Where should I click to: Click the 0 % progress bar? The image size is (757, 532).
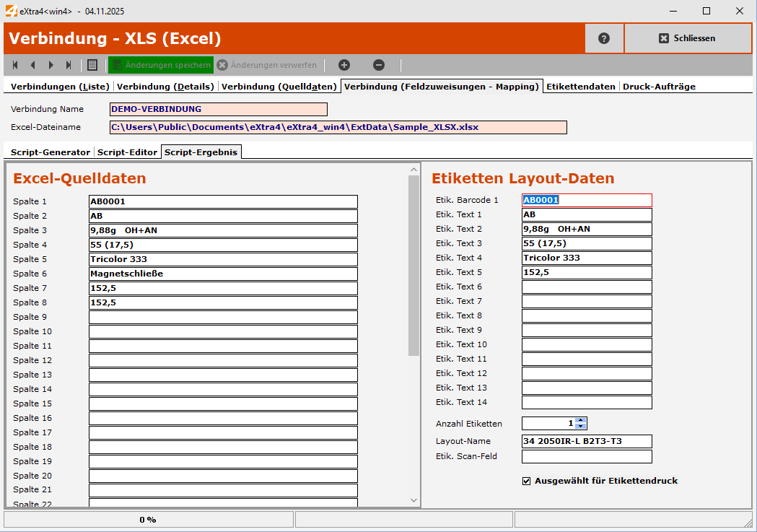148,518
